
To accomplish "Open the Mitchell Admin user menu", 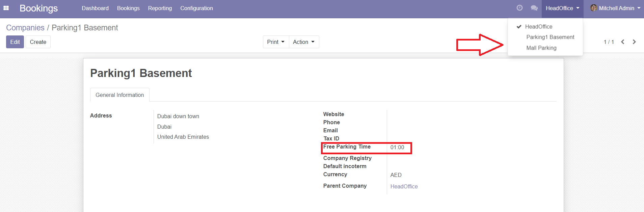I will tap(616, 8).
